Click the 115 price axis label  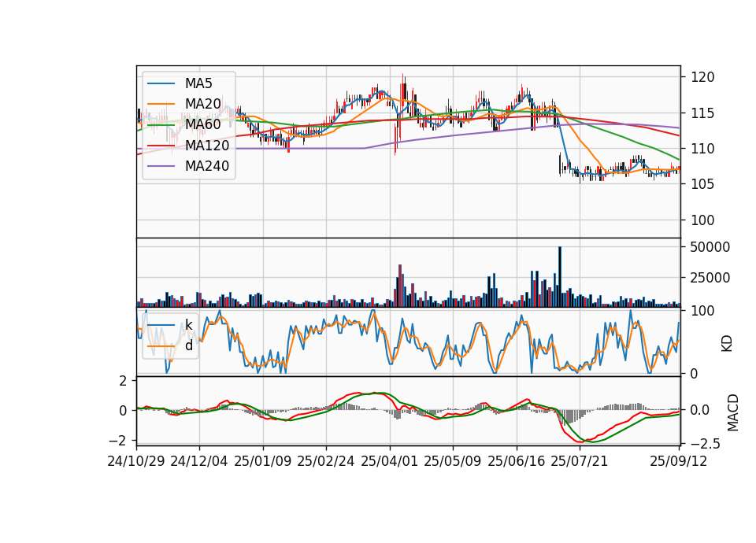[702, 113]
